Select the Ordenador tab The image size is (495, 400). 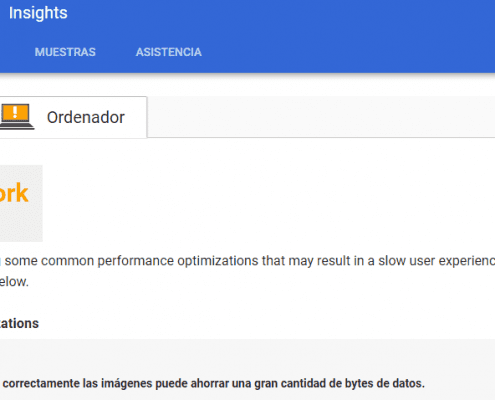pos(73,117)
